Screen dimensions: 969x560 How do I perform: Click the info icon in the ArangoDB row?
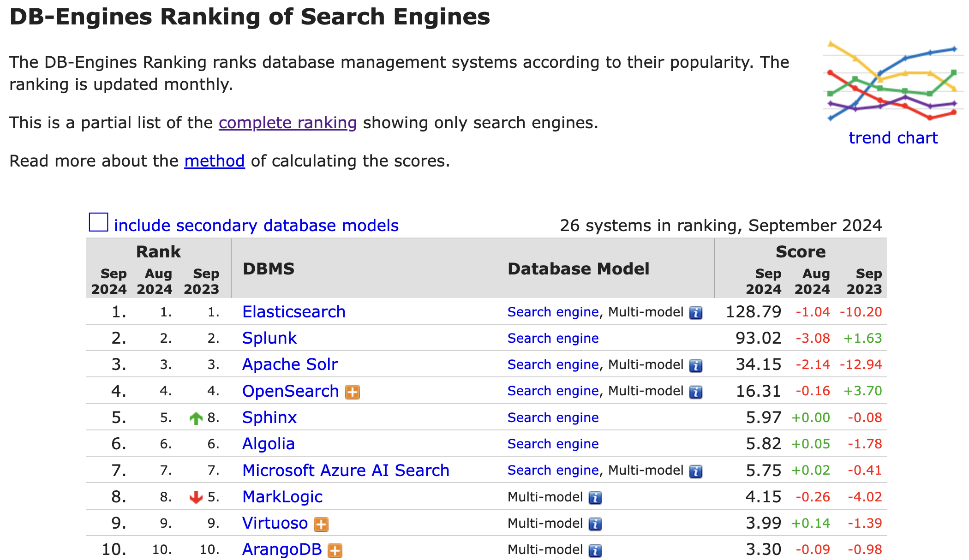click(x=595, y=551)
